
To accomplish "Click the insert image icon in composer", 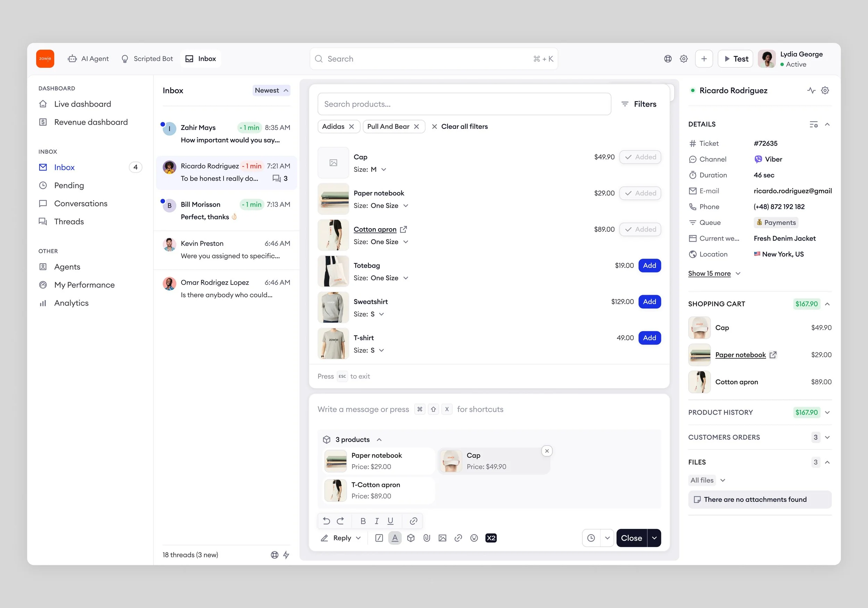I will (x=442, y=538).
